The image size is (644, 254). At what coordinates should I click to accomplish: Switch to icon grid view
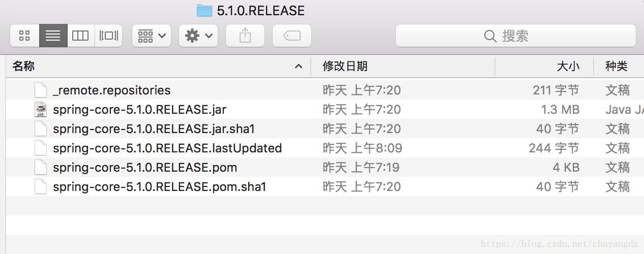(24, 36)
